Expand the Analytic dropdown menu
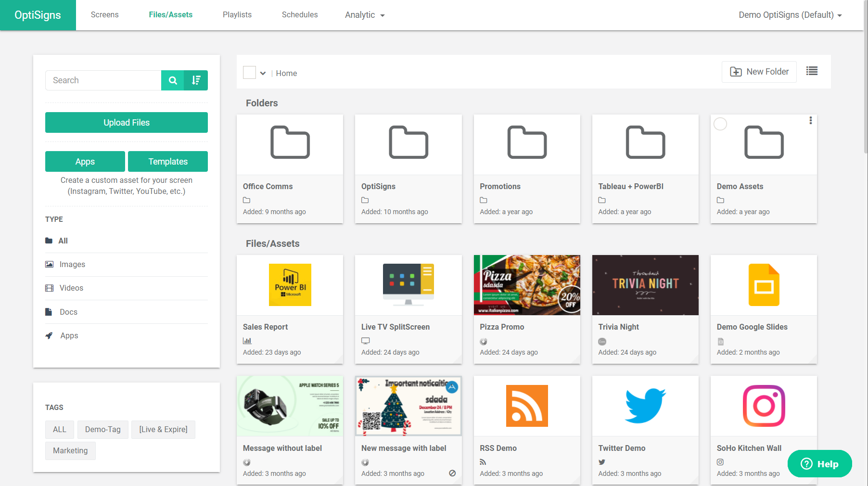 point(365,15)
